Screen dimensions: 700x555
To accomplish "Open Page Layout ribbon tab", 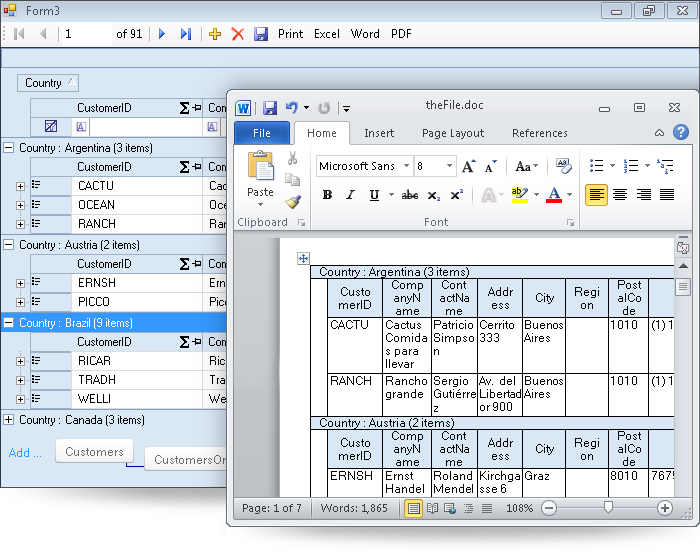I will [453, 133].
